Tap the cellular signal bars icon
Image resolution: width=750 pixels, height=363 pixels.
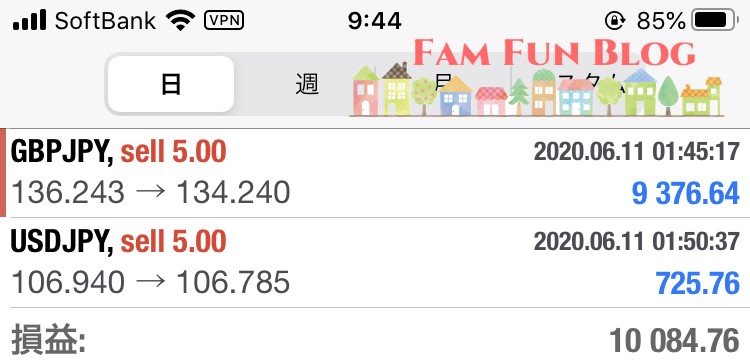click(x=30, y=20)
